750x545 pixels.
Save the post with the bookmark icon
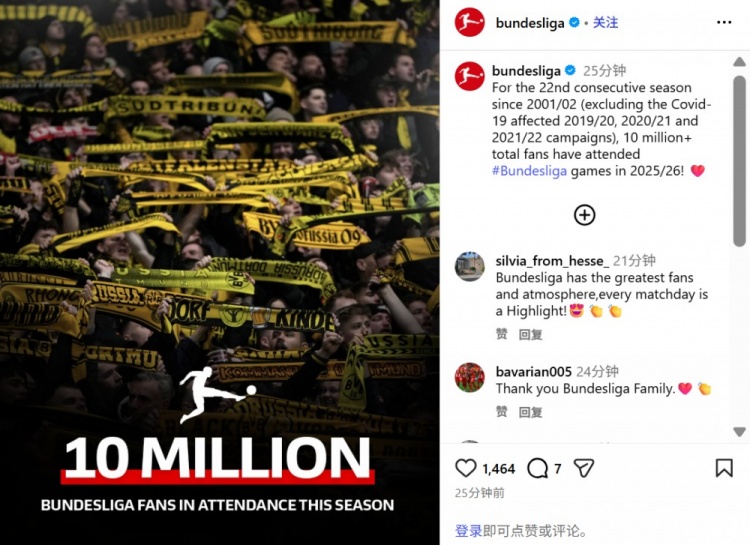(724, 468)
